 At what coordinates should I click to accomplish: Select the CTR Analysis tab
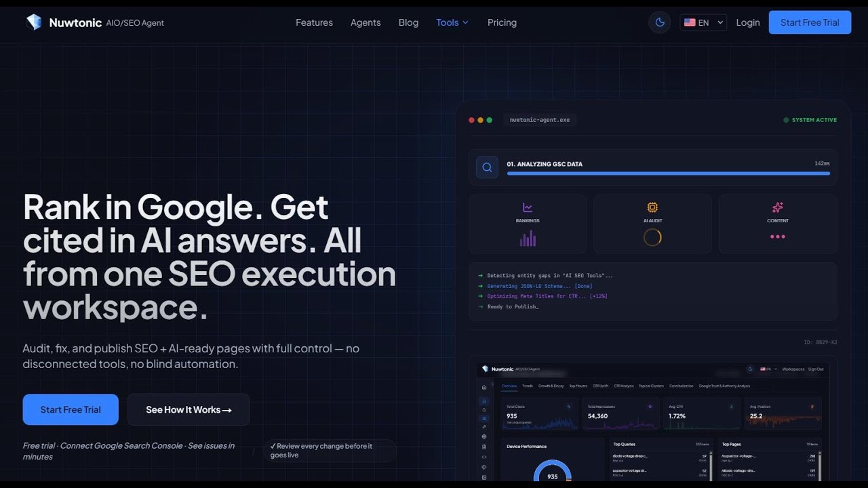click(x=624, y=386)
